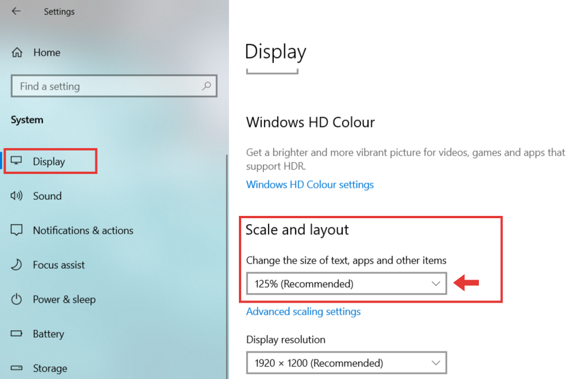
Task: Expand the display resolution chevron arrow
Action: coord(435,362)
